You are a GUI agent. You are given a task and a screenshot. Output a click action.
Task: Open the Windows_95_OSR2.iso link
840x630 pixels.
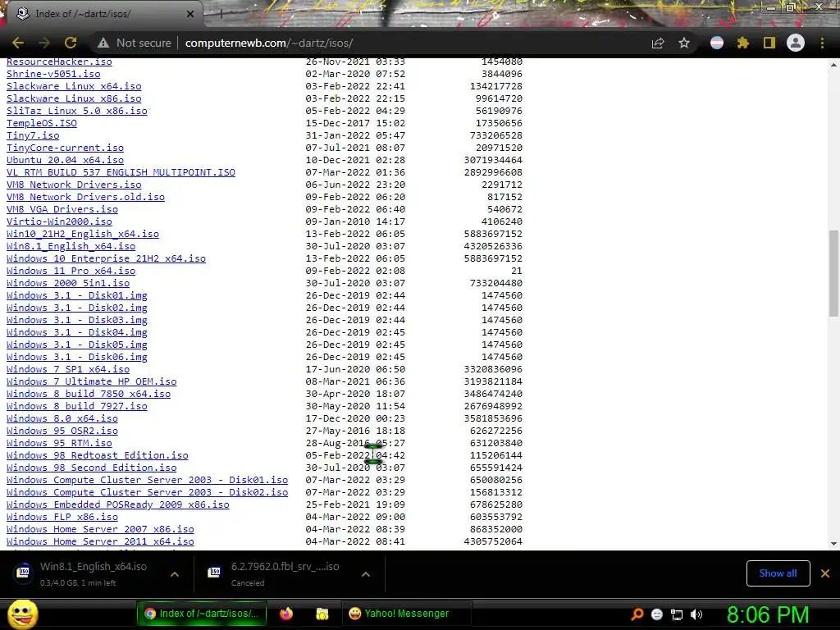click(x=62, y=431)
